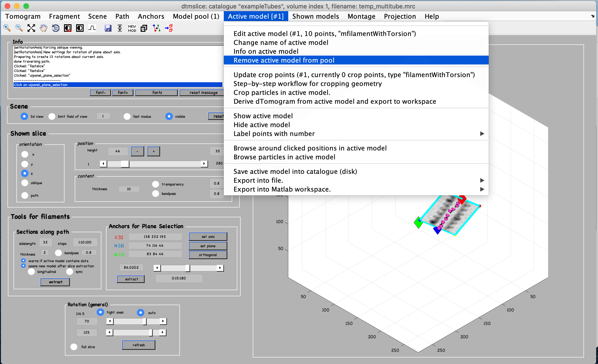Click the refresh button in Rotation
Image resolution: width=598 pixels, height=364 pixels.
pyautogui.click(x=139, y=345)
